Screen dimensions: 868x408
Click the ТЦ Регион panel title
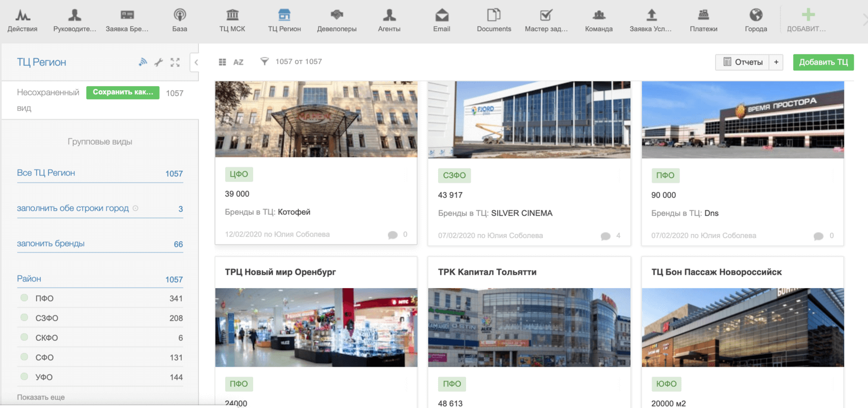pos(41,62)
